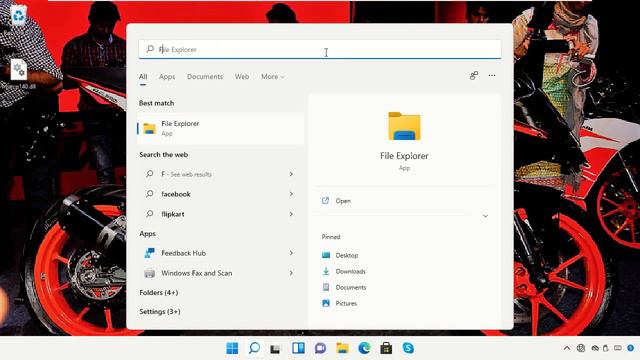Select File Explorer best match result
Image resolution: width=640 pixels, height=360 pixels.
(221, 128)
